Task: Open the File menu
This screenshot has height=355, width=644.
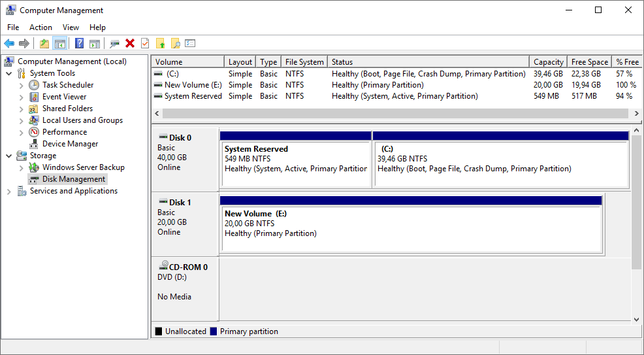Action: point(13,27)
